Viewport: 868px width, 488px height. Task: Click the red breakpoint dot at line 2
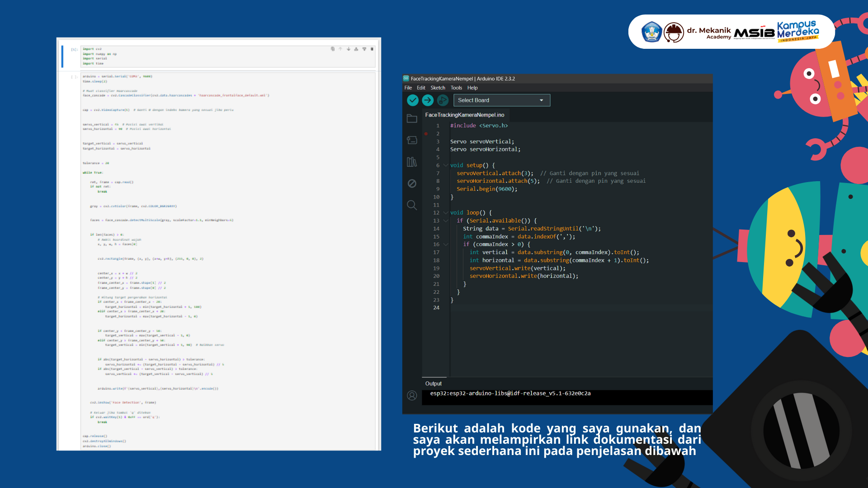tap(426, 134)
